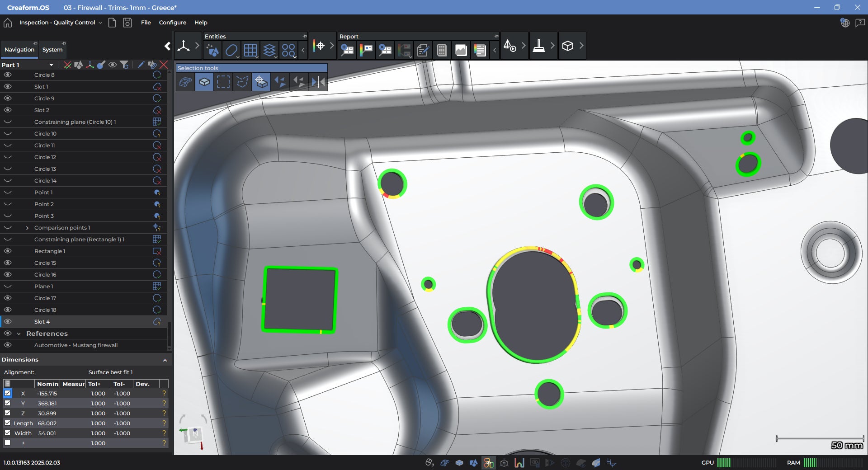
Task: Click the pencil edit icon in navigation
Action: [x=141, y=65]
